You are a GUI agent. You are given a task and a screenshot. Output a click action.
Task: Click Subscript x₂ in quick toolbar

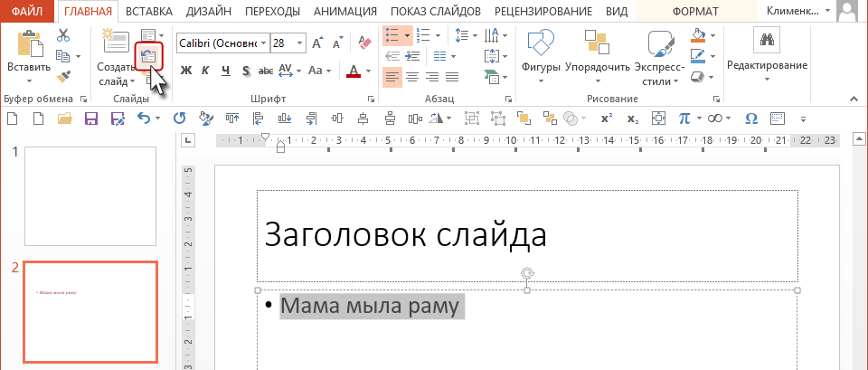point(633,119)
